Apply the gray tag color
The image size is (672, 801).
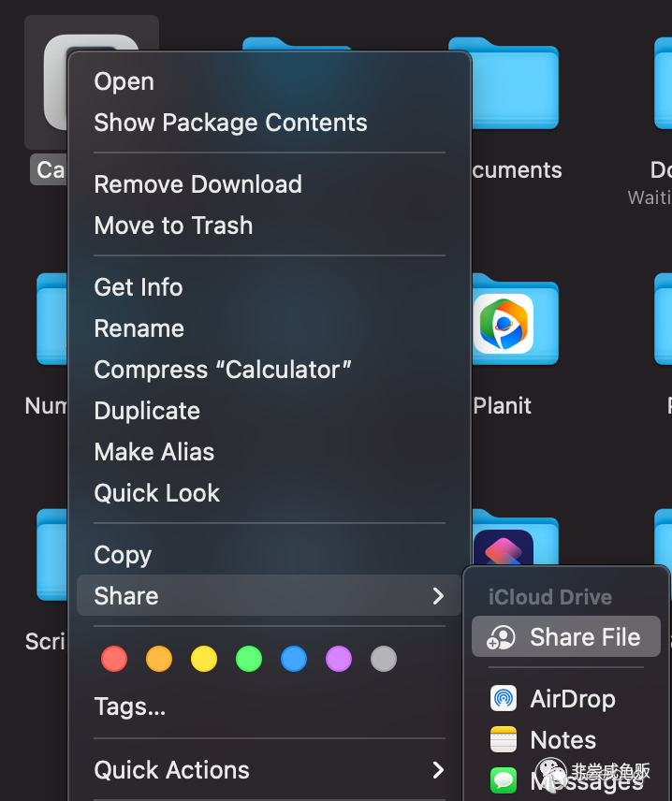[384, 659]
